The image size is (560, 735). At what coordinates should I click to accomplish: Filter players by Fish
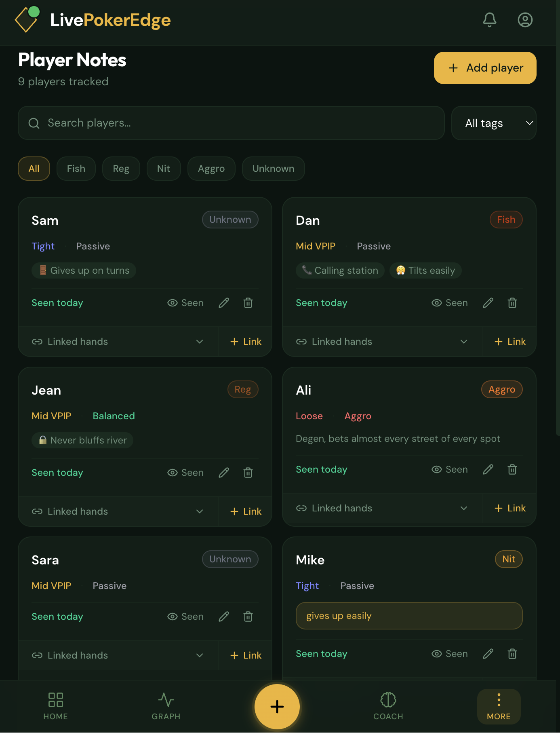tap(76, 169)
